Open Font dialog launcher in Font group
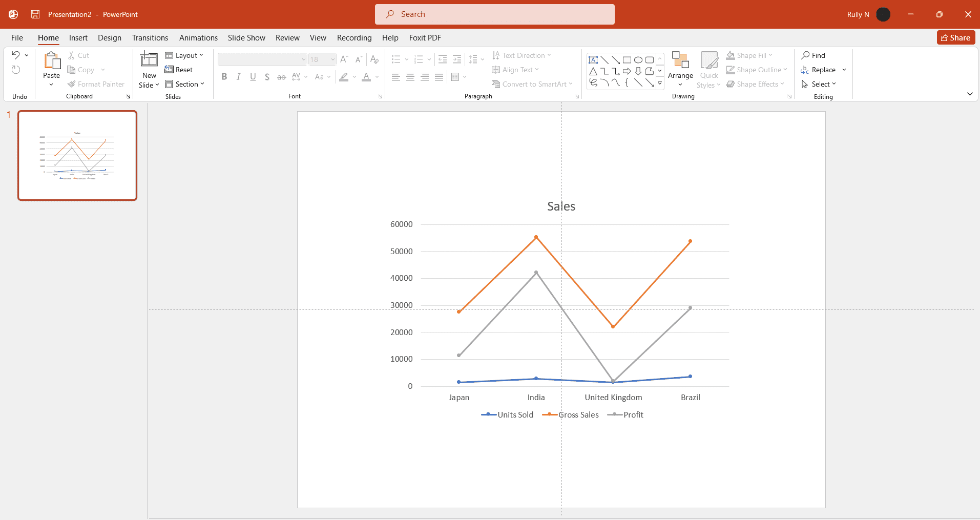Image resolution: width=980 pixels, height=520 pixels. tap(380, 96)
